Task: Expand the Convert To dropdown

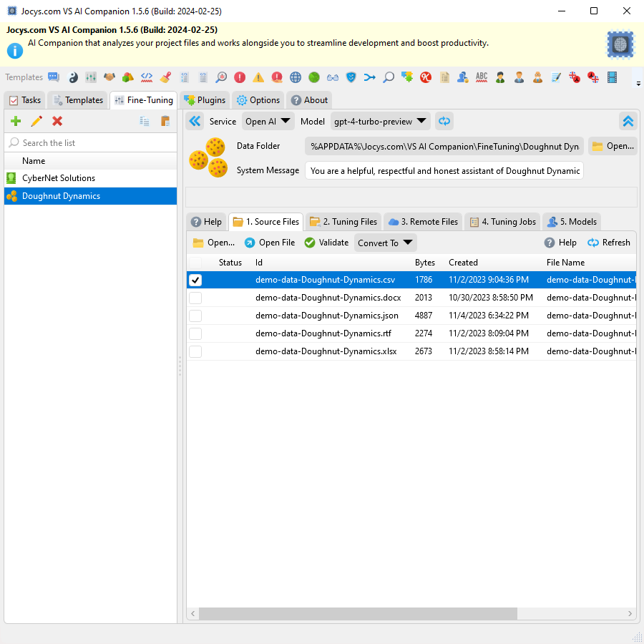Action: (x=385, y=242)
